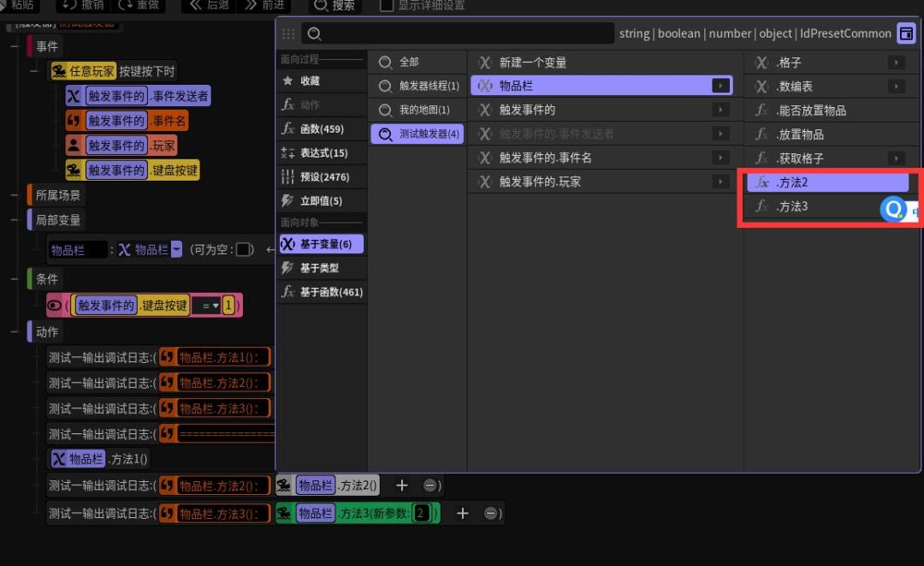Image resolution: width=924 pixels, height=566 pixels.
Task: Choose 测试触发器(4) scope filter
Action: click(x=418, y=134)
